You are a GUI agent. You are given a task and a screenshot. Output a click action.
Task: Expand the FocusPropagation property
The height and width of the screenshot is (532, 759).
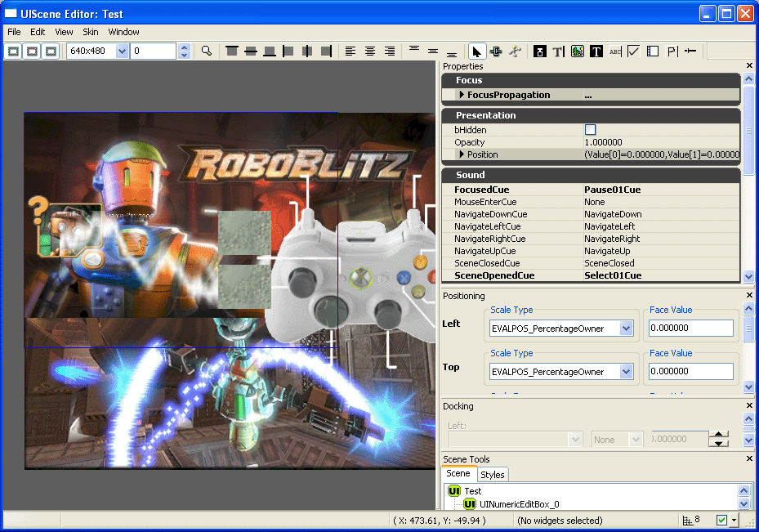[462, 95]
